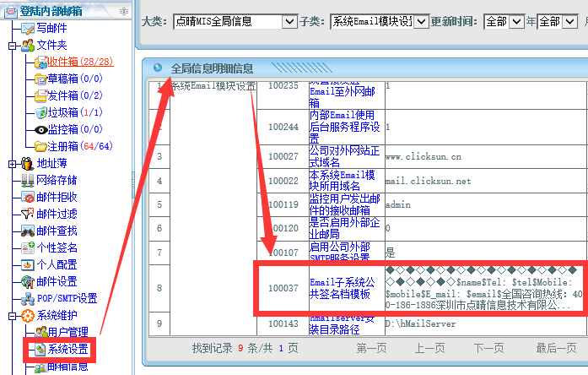588x375 pixels.
Task: Click the 邮件拒收 reject mail icon
Action: pyautogui.click(x=28, y=197)
